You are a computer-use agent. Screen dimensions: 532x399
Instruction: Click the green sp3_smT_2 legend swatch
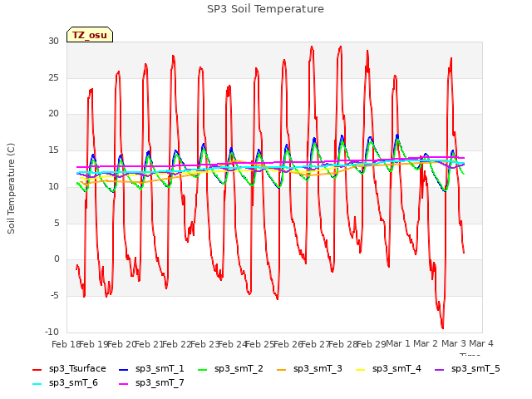202,369
